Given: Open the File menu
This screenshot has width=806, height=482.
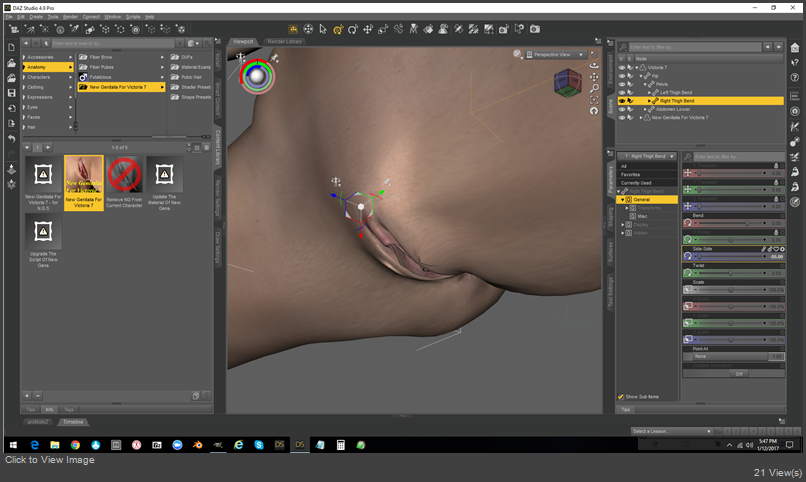Looking at the screenshot, I should tap(9, 16).
